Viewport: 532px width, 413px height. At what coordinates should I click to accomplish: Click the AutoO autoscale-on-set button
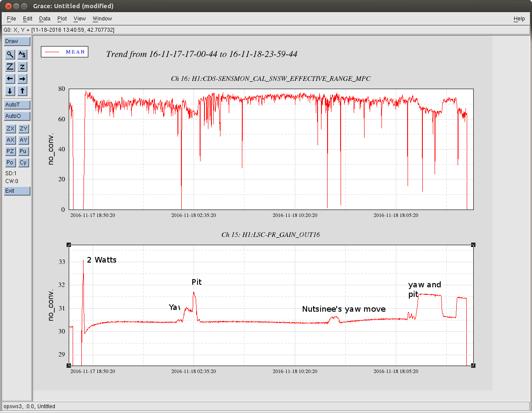[17, 116]
